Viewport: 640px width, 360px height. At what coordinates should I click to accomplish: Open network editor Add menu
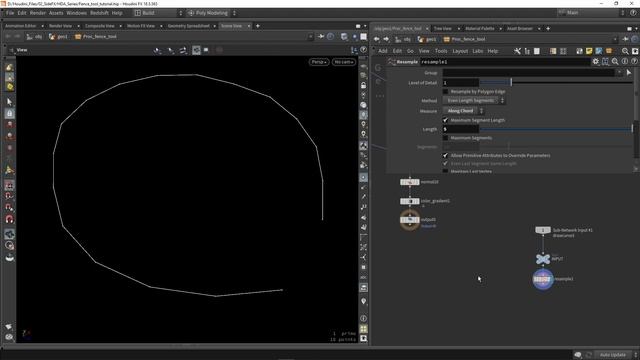[x=382, y=51]
